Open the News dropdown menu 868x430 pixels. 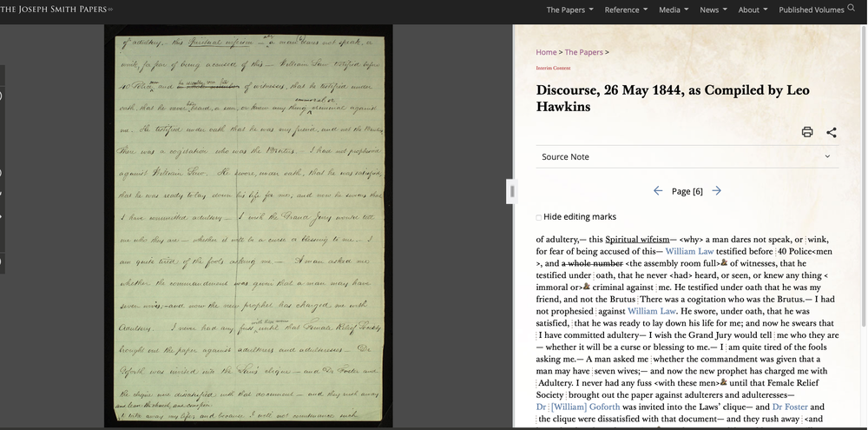tap(713, 10)
